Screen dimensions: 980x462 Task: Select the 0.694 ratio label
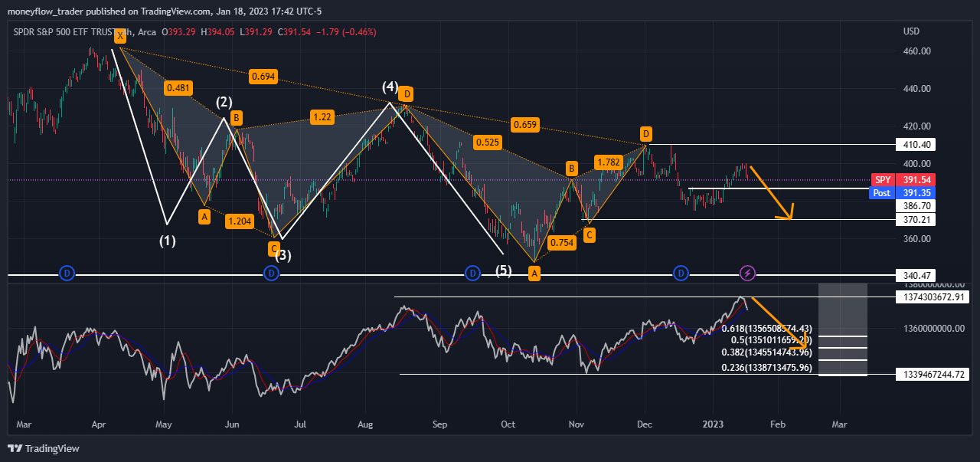pyautogui.click(x=263, y=77)
